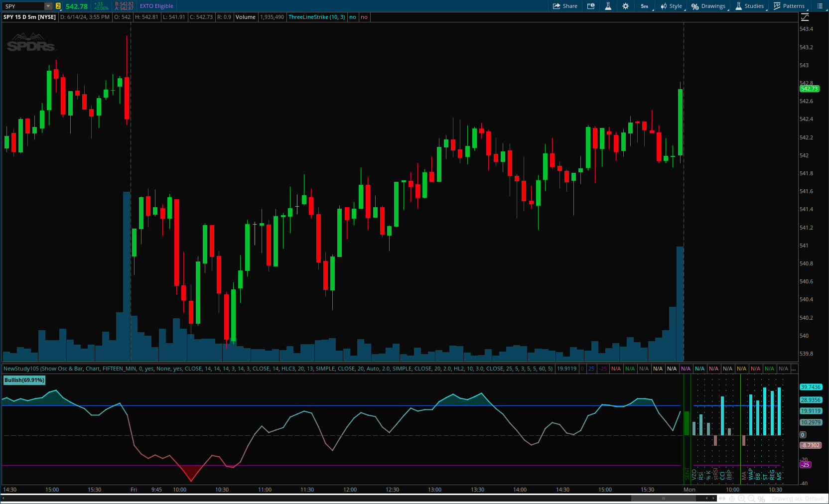Viewport: 829px width, 504px height.
Task: Click the EXTO Eligible label
Action: point(156,6)
